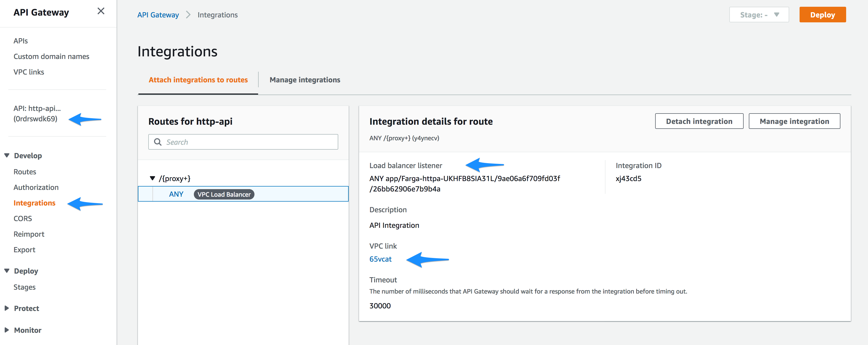This screenshot has height=345, width=868.
Task: Open CORS in the sidebar
Action: click(x=23, y=218)
